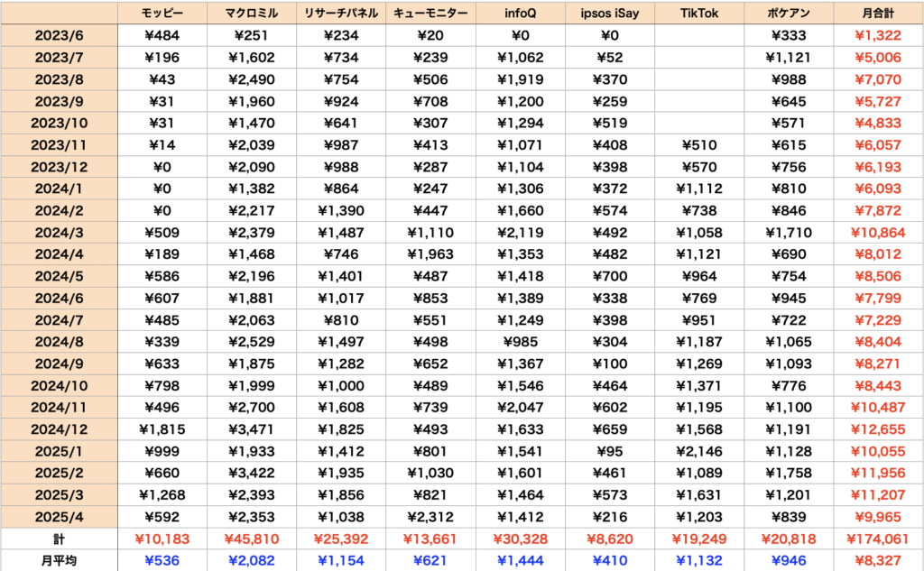Select the ¥1,112 TikTok cell for 2024/1

pyautogui.click(x=699, y=189)
